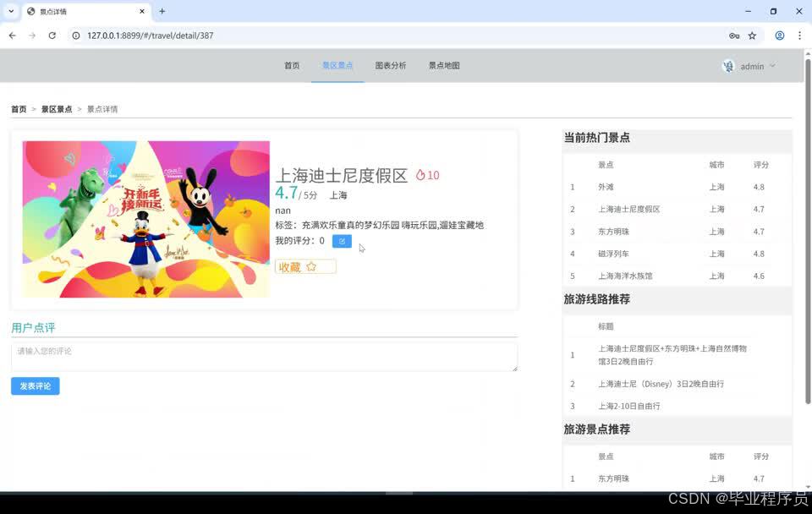Select 外滩 row in hot attractions
The width and height of the screenshot is (812, 514).
coord(677,187)
